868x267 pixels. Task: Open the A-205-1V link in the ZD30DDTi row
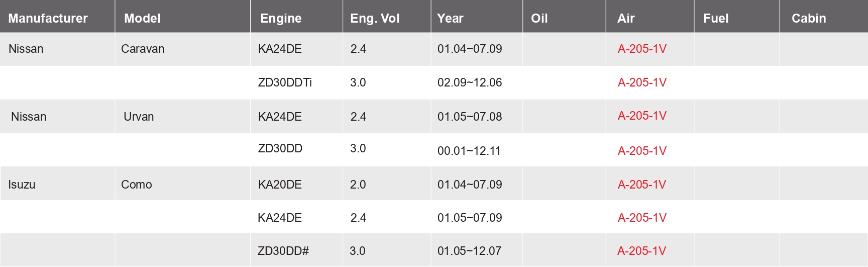point(642,82)
